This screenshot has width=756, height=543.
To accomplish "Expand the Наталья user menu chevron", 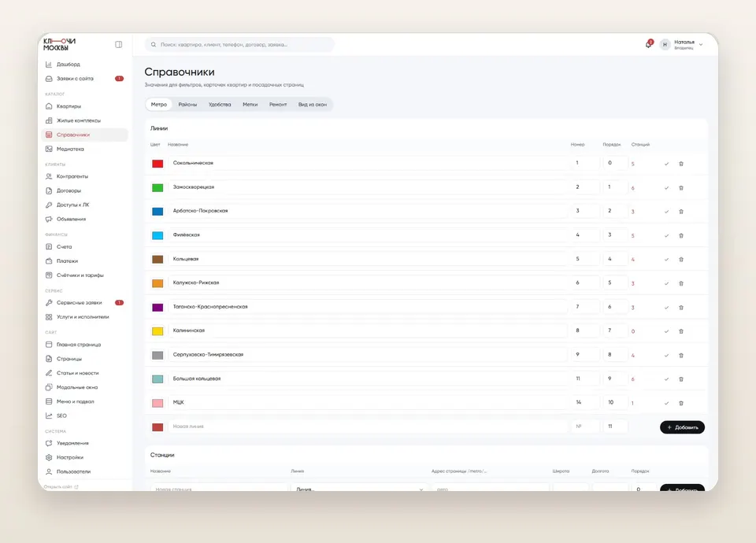I will (701, 44).
